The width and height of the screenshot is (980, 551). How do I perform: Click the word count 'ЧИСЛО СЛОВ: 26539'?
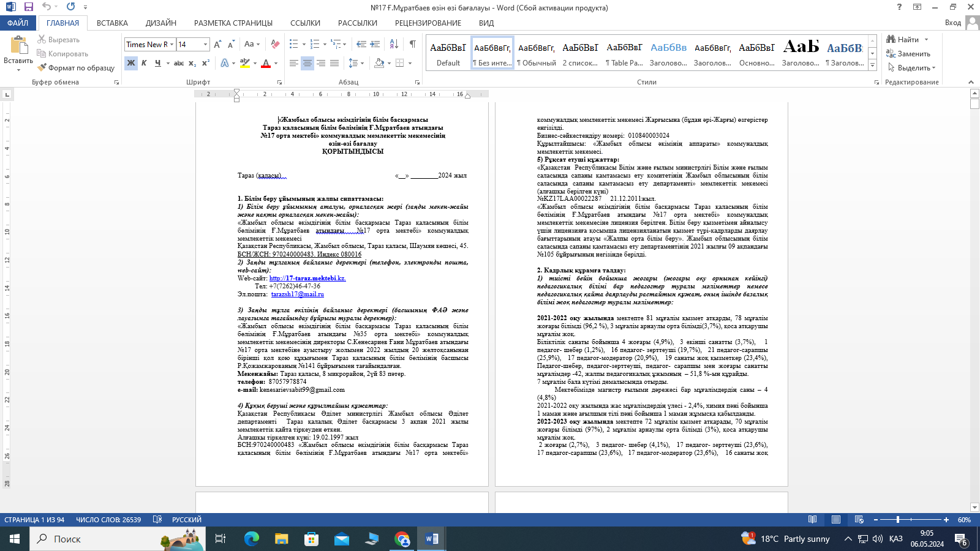coord(108,520)
